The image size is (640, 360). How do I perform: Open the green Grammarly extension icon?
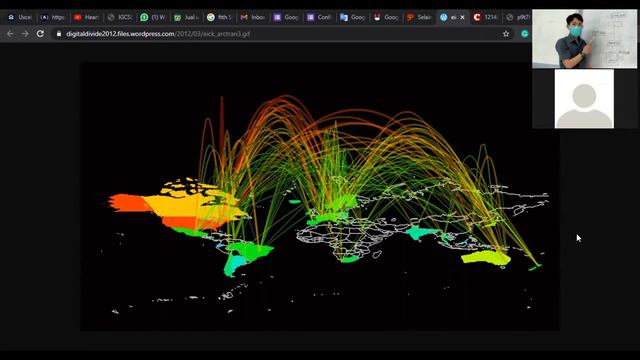coord(525,34)
